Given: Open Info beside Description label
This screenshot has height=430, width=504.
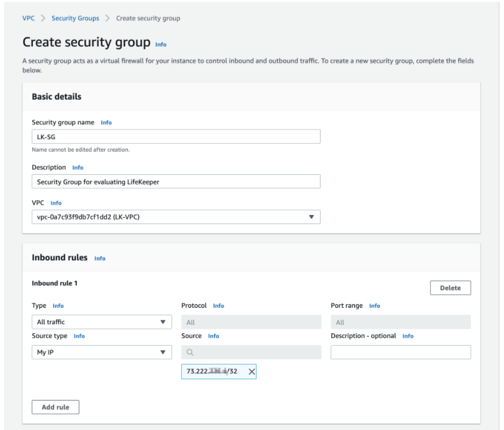Looking at the screenshot, I should click(78, 167).
